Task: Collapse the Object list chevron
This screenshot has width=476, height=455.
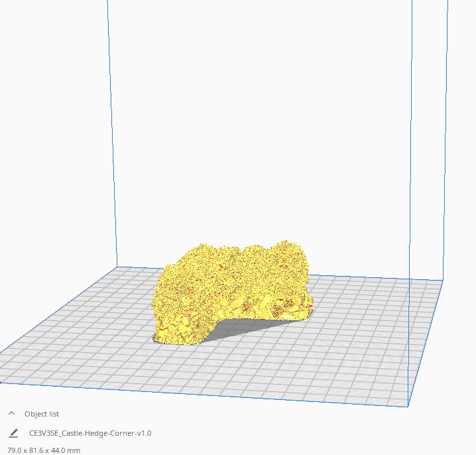Action: (x=12, y=413)
